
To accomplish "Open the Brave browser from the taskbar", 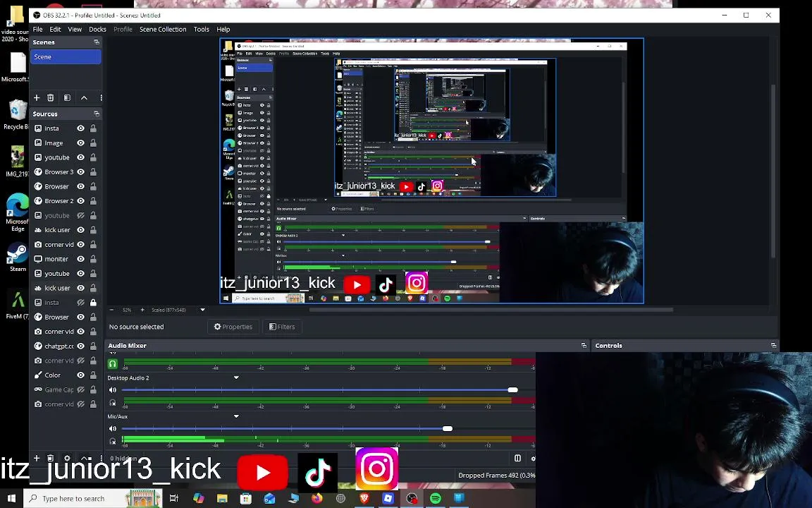I will 364,498.
